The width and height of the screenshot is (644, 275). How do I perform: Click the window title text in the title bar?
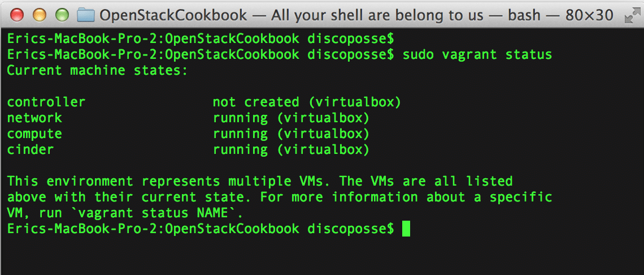pyautogui.click(x=356, y=15)
